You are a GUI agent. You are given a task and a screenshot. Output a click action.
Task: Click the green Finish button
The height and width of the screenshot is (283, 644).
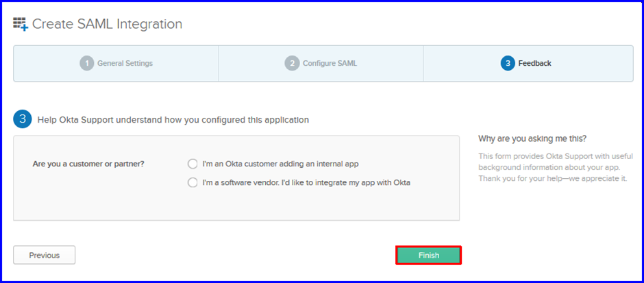point(429,255)
